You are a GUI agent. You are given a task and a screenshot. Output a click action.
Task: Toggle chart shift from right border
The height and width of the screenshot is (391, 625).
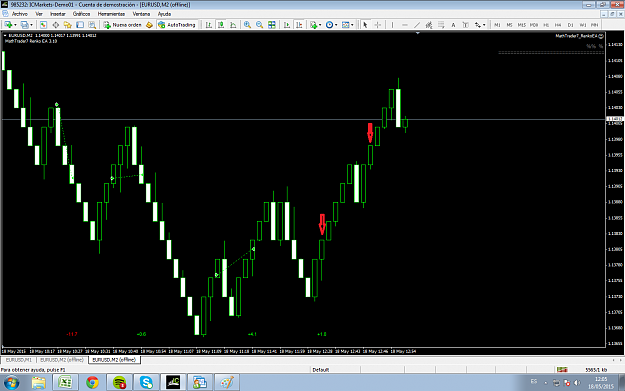[x=299, y=25]
